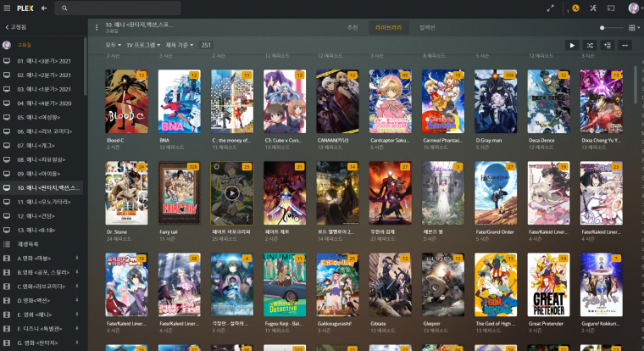The height and width of the screenshot is (351, 644).
Task: Click pin icon next to C.영화<러브코미디>
Action: click(x=77, y=286)
